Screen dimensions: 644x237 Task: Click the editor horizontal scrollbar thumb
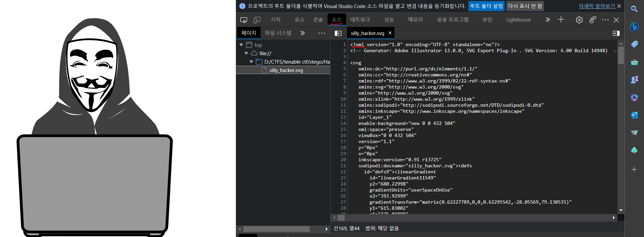point(341,218)
